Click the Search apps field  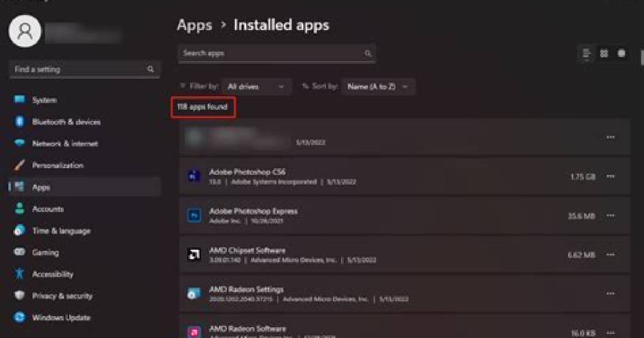coord(277,53)
